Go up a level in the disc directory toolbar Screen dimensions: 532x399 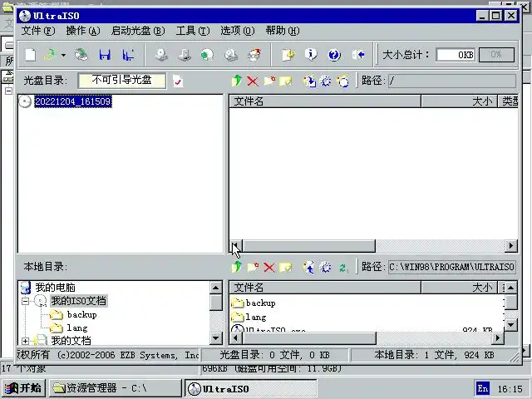237,81
